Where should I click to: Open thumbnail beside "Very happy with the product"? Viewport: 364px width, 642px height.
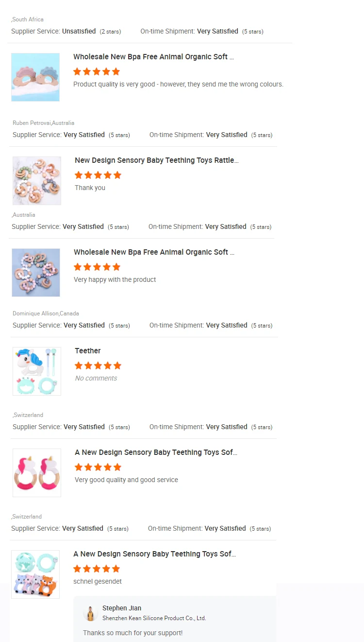(36, 273)
